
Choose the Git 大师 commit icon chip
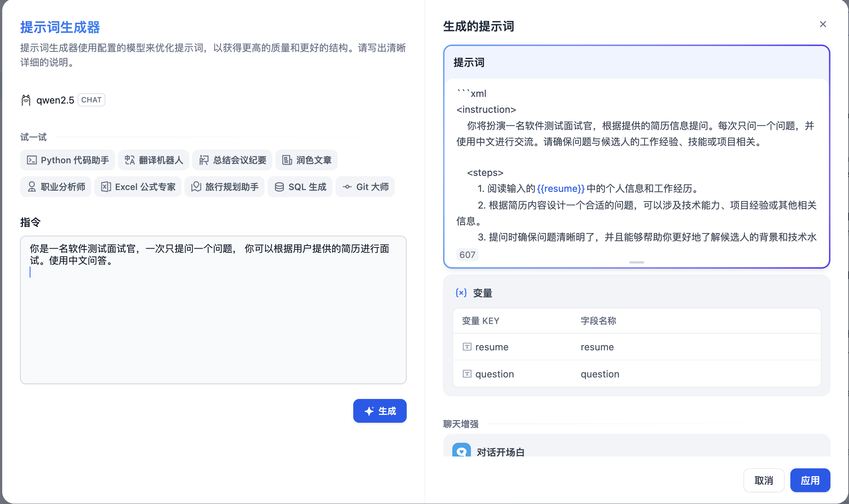[347, 187]
